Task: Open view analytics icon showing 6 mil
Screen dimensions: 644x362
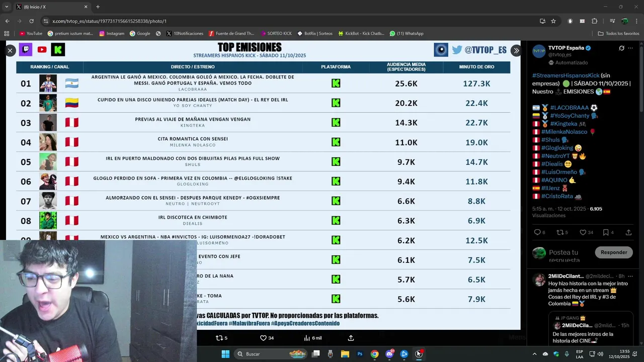Action: [x=307, y=338]
